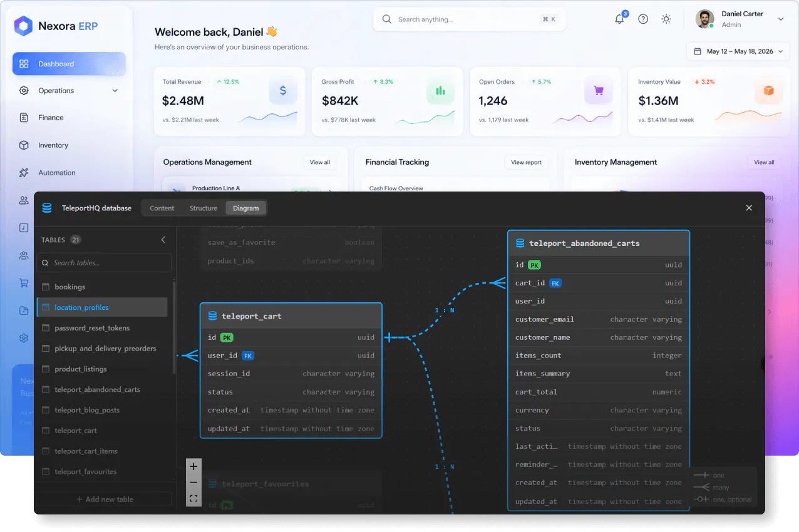
Task: Click View all for Inventory Management
Action: [764, 162]
